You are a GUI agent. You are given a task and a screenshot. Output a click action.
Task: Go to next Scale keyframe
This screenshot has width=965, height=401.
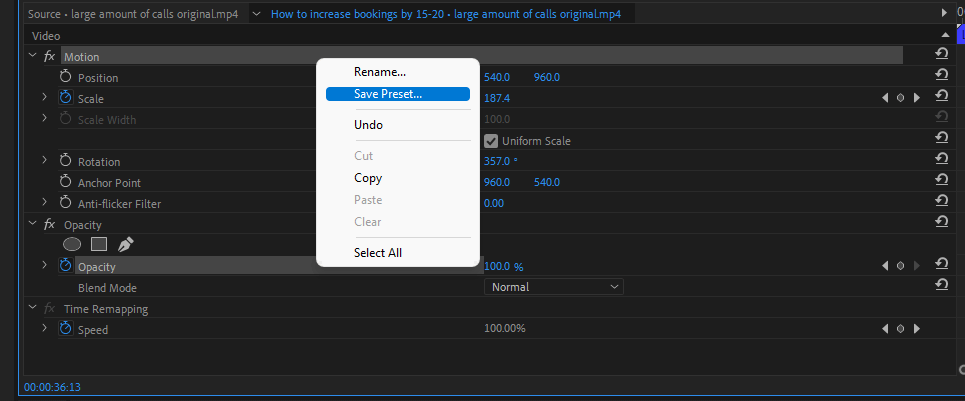pyautogui.click(x=916, y=98)
